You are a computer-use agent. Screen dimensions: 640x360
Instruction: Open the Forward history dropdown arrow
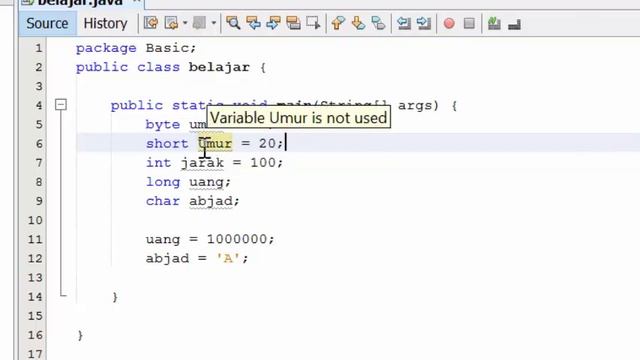pyautogui.click(x=213, y=23)
